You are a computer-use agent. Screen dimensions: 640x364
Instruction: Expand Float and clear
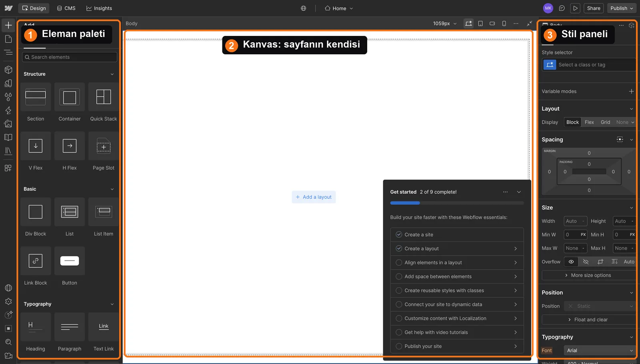(588, 320)
